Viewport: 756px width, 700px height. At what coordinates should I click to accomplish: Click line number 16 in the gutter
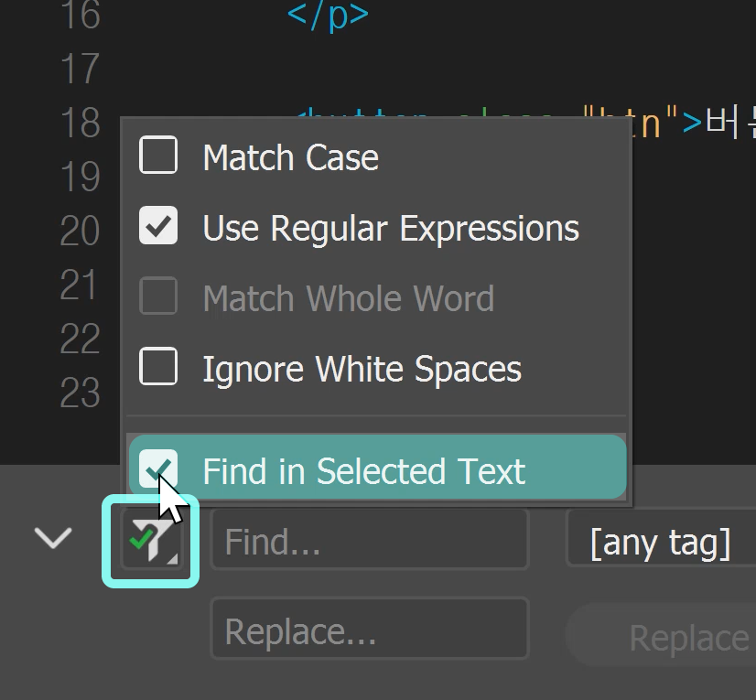pyautogui.click(x=80, y=16)
